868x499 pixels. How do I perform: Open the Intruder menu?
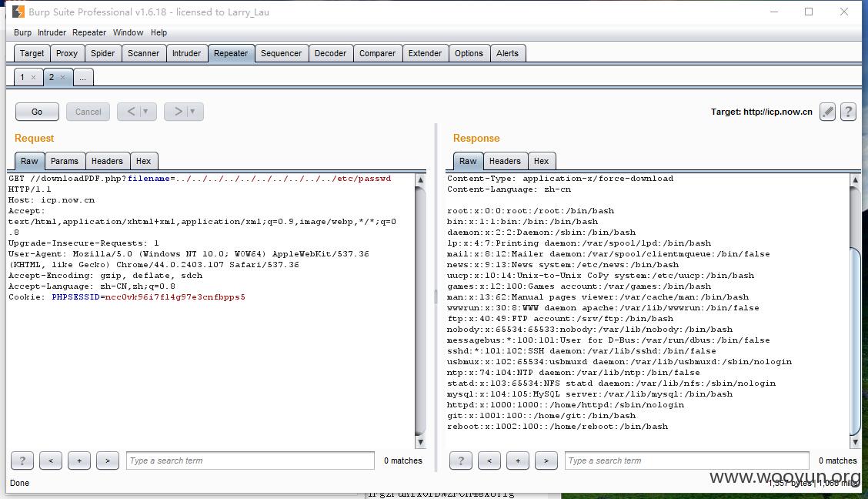(52, 32)
